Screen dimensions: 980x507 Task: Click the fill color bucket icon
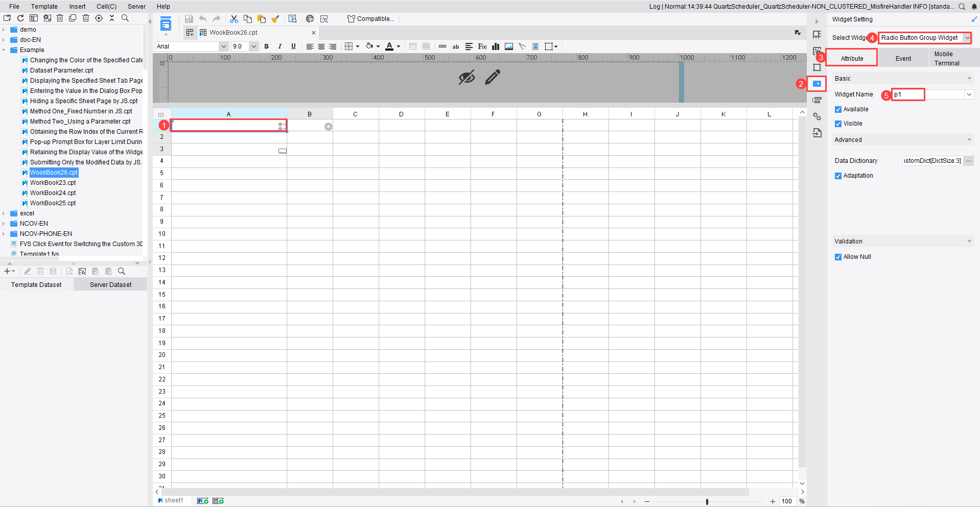tap(369, 46)
